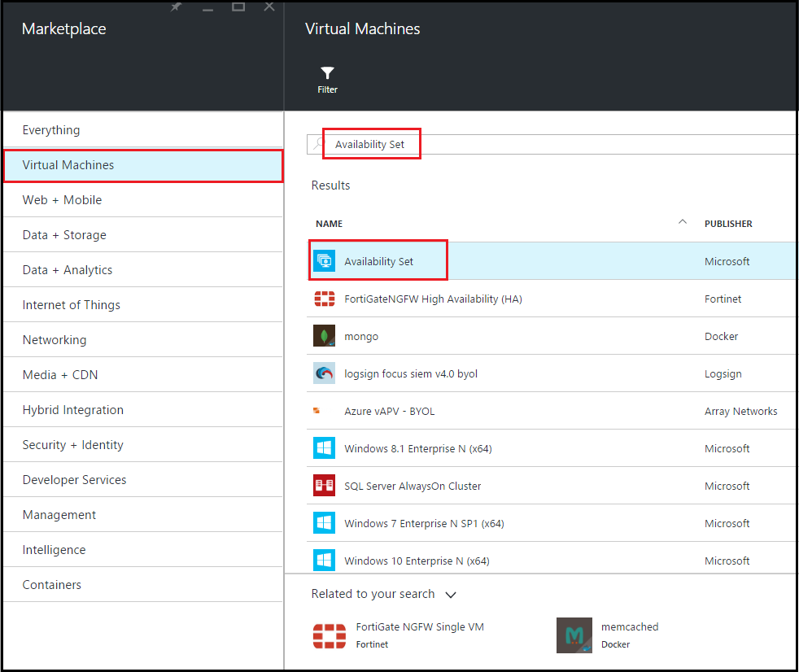Click the search magnifier icon

pyautogui.click(x=318, y=144)
